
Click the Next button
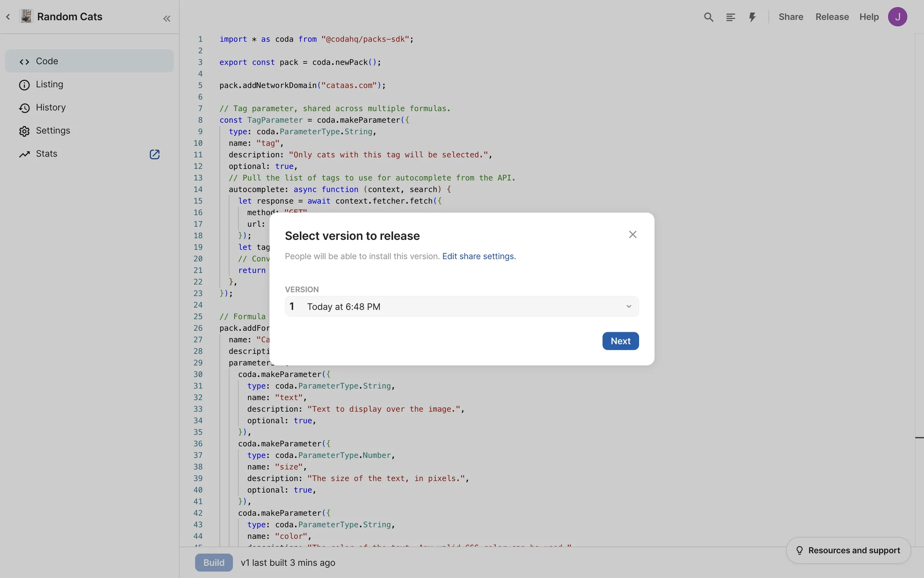click(x=620, y=341)
